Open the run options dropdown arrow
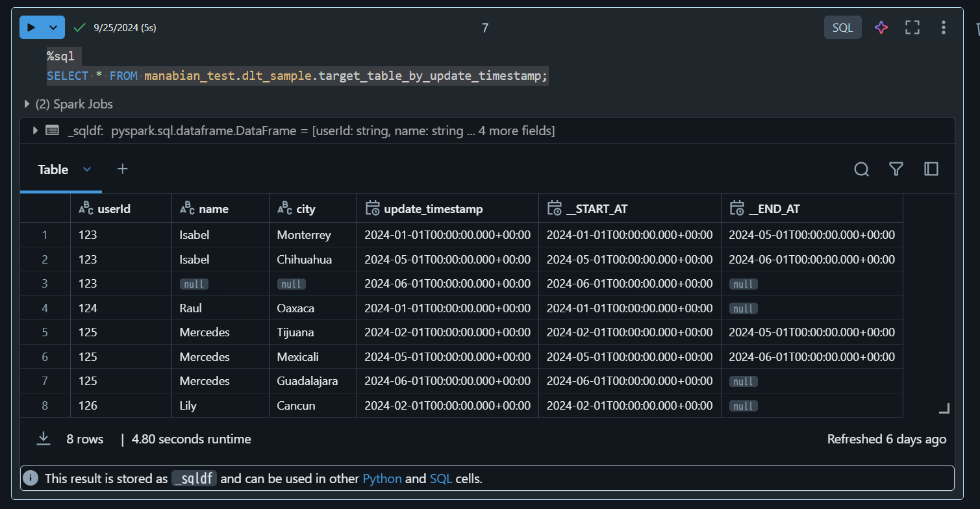The image size is (980, 509). tap(54, 27)
